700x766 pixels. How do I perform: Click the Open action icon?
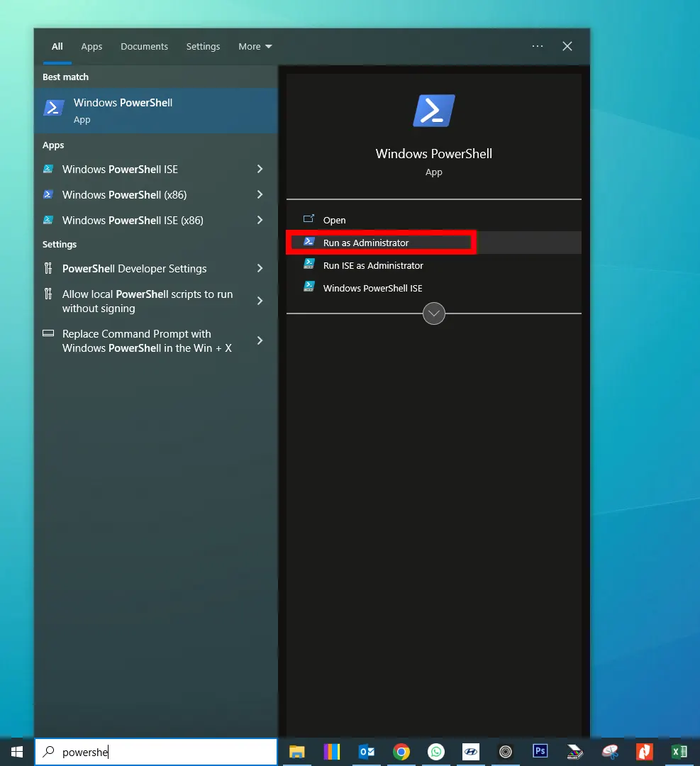tap(309, 219)
